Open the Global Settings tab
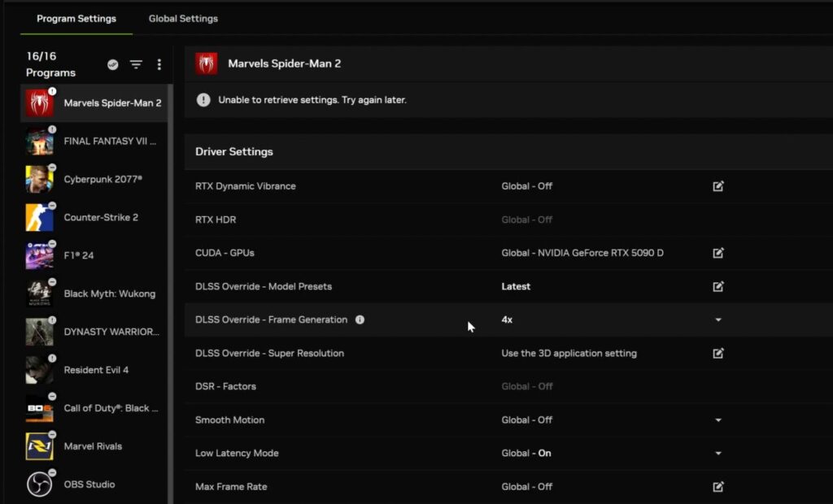 point(183,19)
